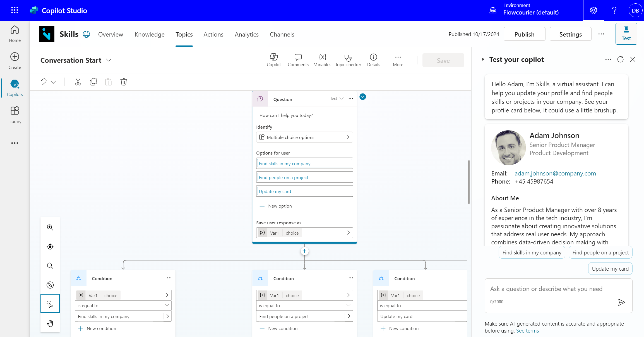Switch to the Knowledge tab
Viewport: 644px width, 337px height.
[150, 34]
